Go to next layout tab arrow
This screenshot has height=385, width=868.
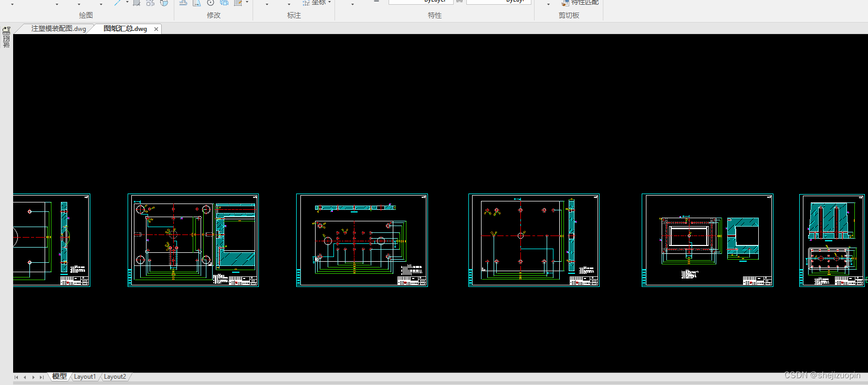[33, 377]
